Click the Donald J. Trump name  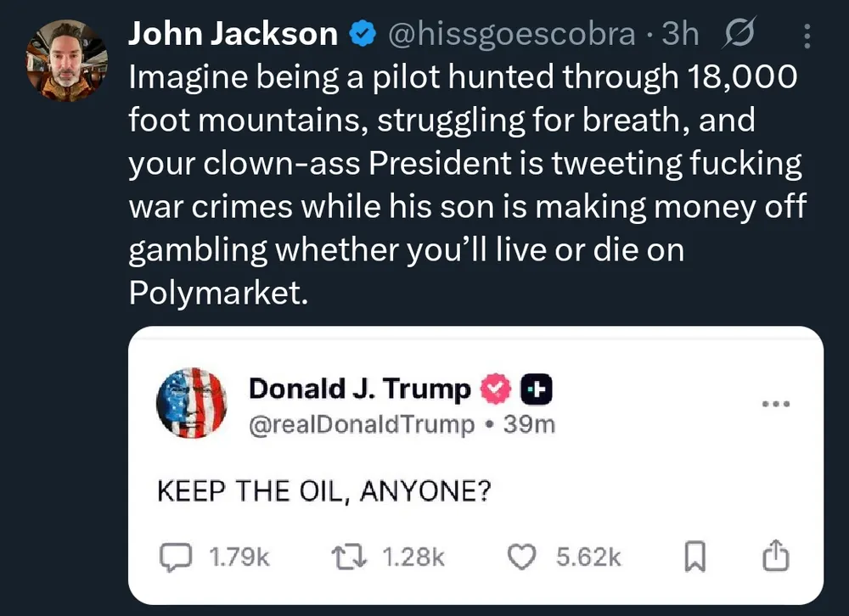pyautogui.click(x=359, y=389)
